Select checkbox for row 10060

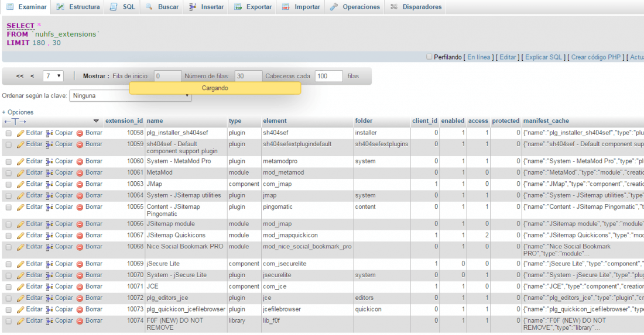click(9, 162)
